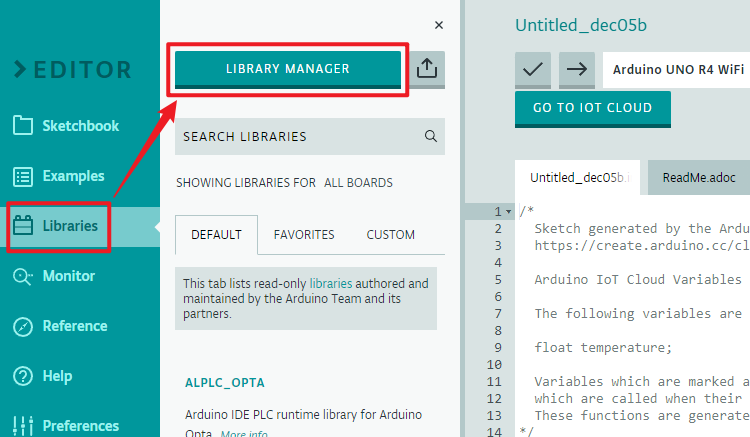750x437 pixels.
Task: Open the Arduino UNO R4 WiFi board selector
Action: [677, 70]
